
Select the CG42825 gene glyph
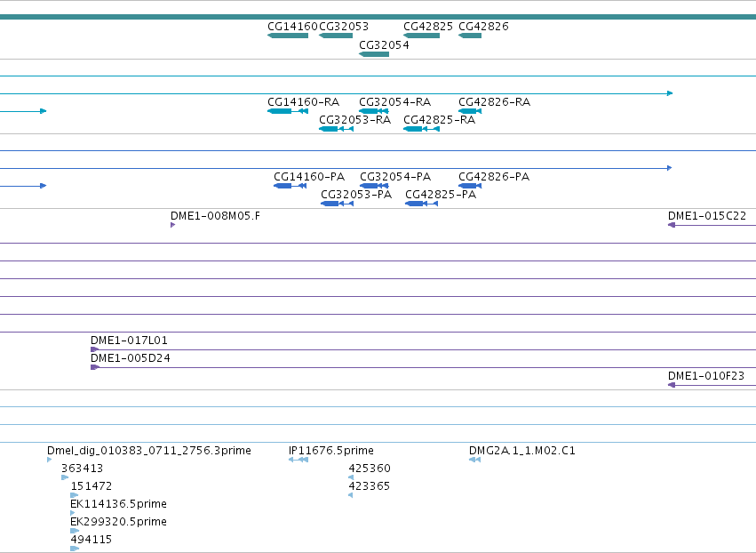click(421, 36)
